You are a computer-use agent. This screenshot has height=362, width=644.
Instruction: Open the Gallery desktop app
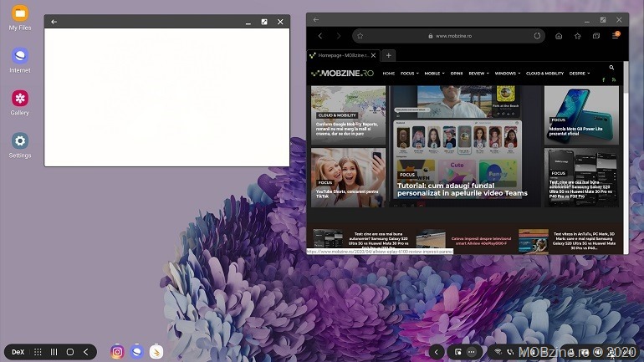point(20,103)
